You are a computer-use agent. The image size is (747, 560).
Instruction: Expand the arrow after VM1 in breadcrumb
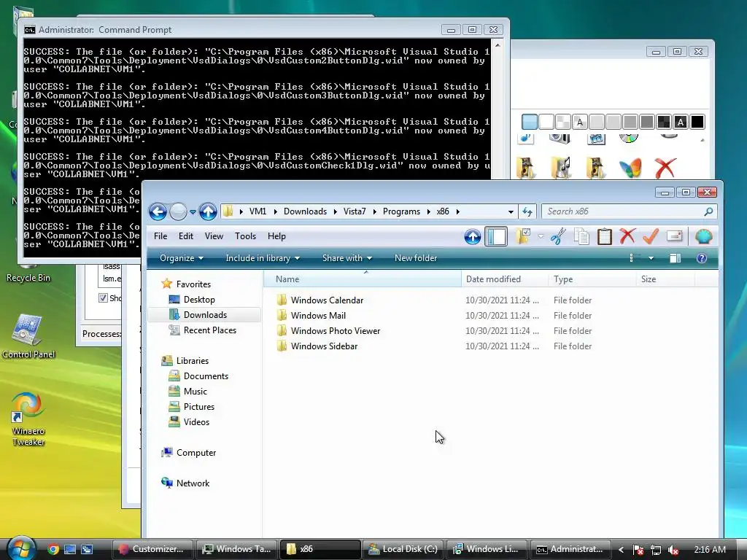[x=275, y=211]
